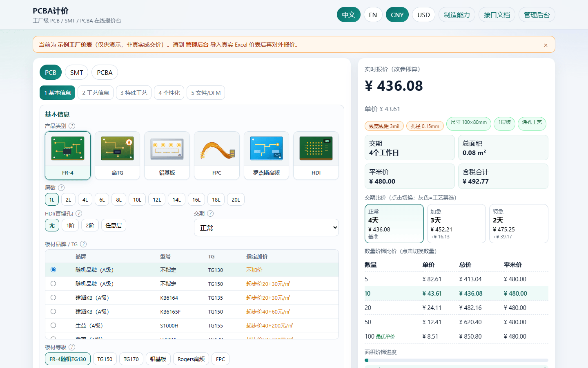Open help icon next to 交期 label
The height and width of the screenshot is (368, 588).
210,213
